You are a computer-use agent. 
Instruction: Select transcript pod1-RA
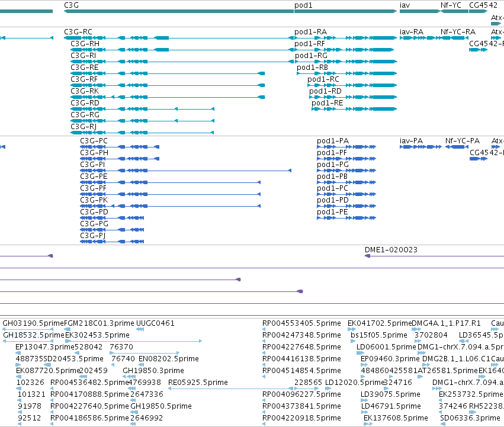310,32
